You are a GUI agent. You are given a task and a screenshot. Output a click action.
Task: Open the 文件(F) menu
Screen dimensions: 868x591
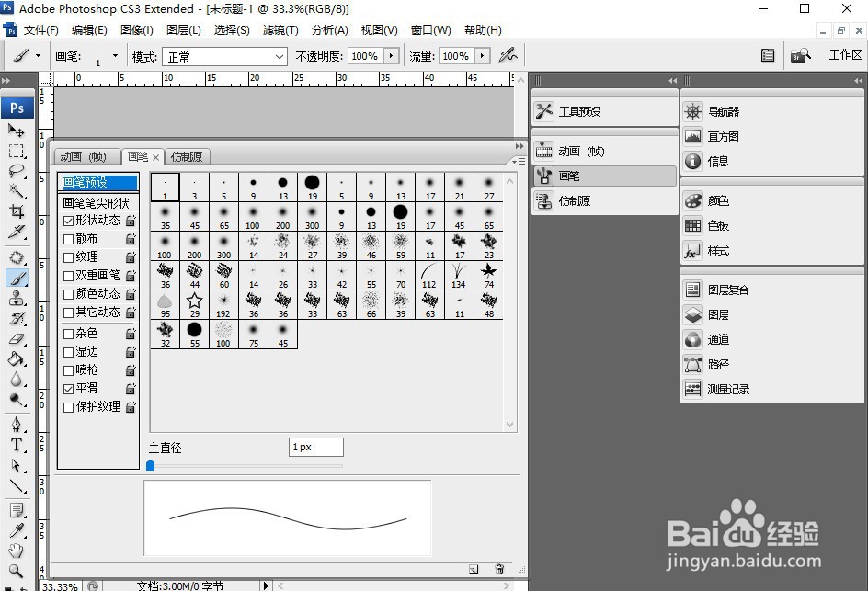tap(40, 30)
